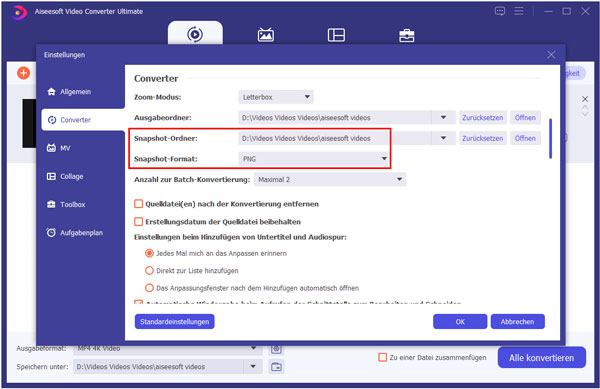Select Direkt zur Liste hinzufügen option
This screenshot has height=389, width=600.
(x=149, y=270)
